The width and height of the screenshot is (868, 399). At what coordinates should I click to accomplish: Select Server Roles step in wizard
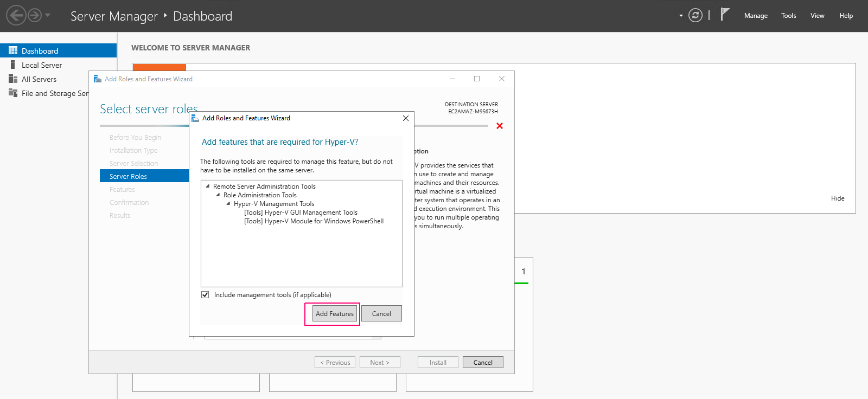click(x=144, y=176)
